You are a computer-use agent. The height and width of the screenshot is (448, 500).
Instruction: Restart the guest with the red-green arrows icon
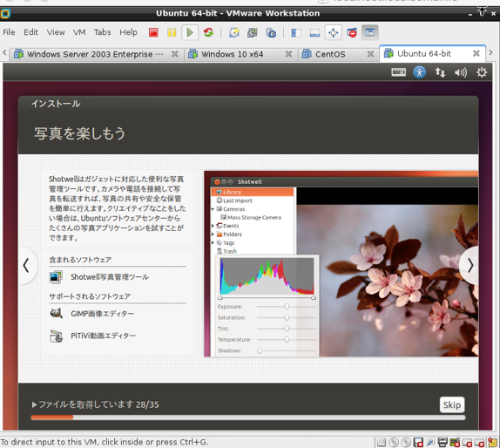pyautogui.click(x=208, y=32)
